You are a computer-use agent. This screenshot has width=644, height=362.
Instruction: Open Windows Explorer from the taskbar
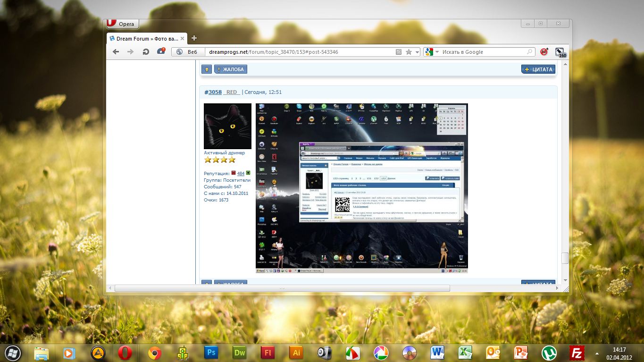pyautogui.click(x=41, y=353)
